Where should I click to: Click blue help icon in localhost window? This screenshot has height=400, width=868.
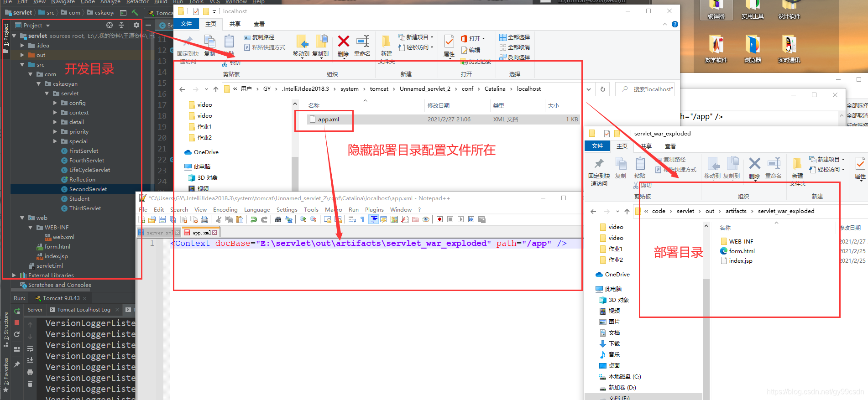[675, 24]
